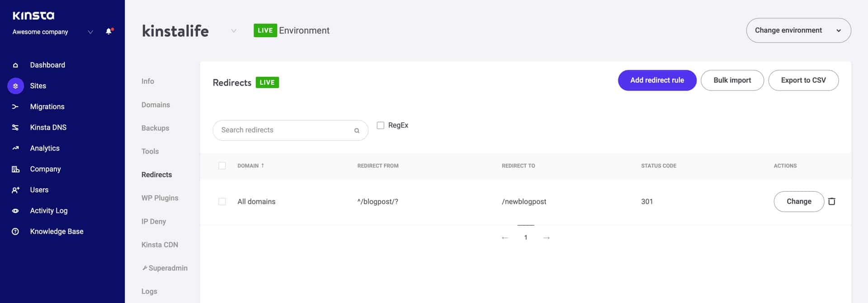Open Knowledge Base in the sidebar
Viewport: 868px width, 303px height.
57,232
